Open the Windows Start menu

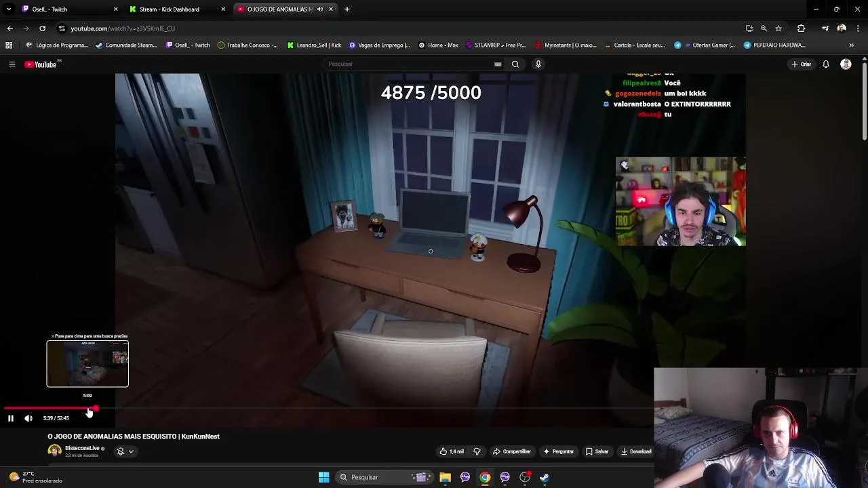323,477
